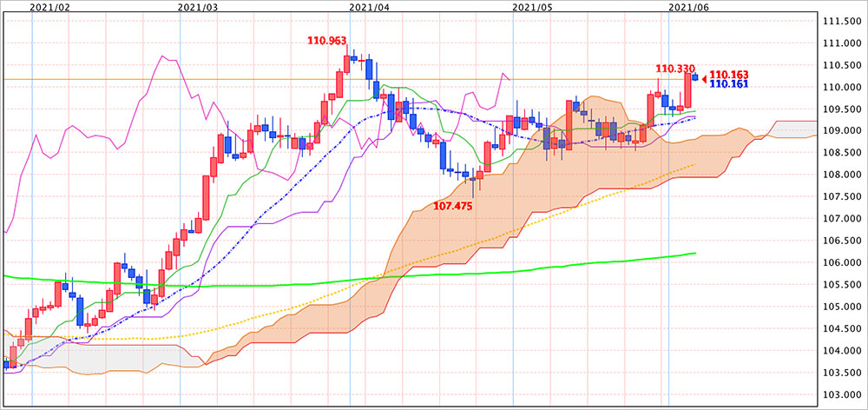This screenshot has height=410, width=868.
Task: Click the 111.500 price axis label
Action: click(841, 21)
